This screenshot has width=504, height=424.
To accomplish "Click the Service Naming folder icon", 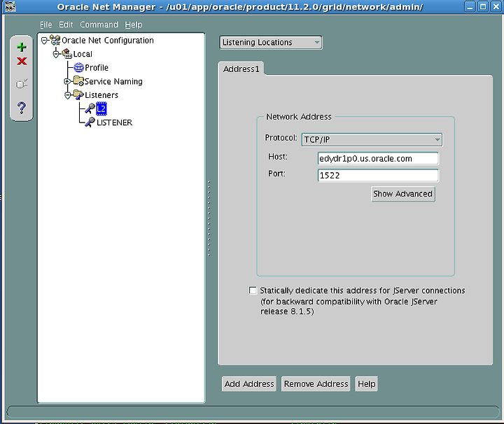I will click(x=78, y=81).
